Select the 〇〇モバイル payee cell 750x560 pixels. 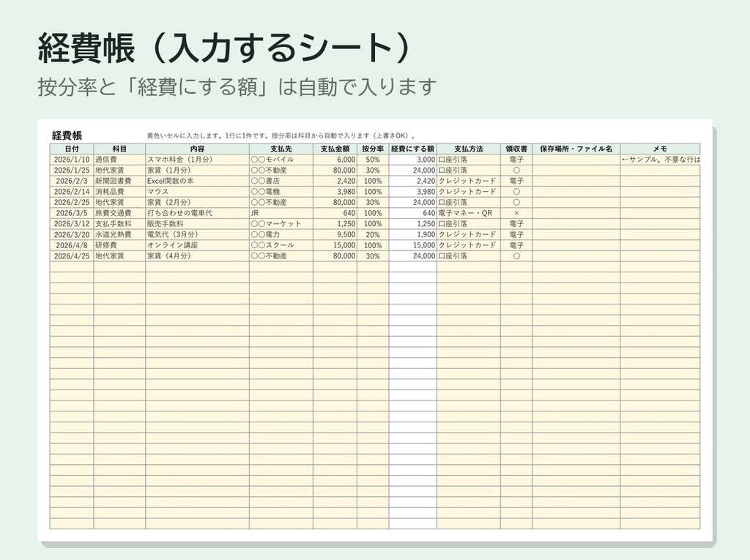pos(281,160)
